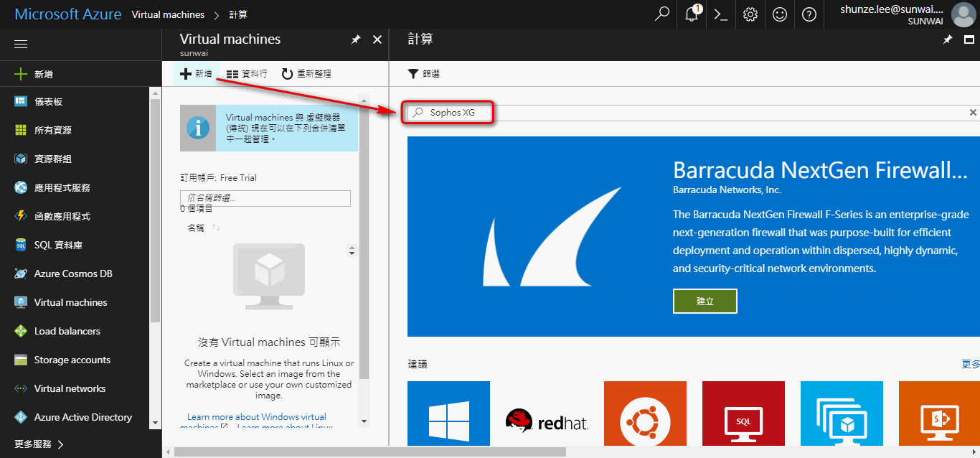Click the bottom horizontal scrollbar
This screenshot has width=980, height=458.
tap(369, 452)
